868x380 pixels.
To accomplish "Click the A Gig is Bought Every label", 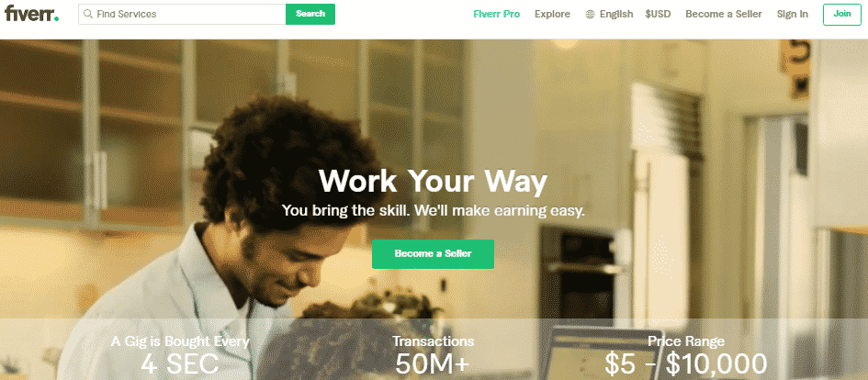I will [180, 341].
